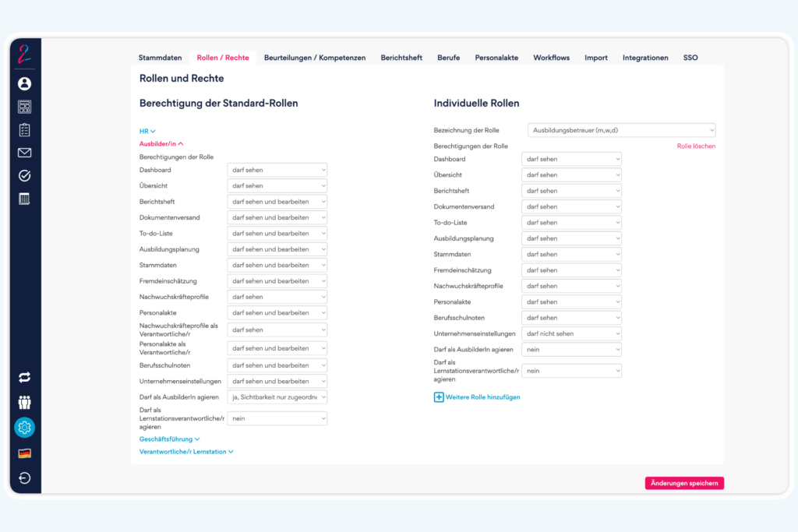Click the sync arrows icon in the sidebar
The height and width of the screenshot is (532, 798).
[x=23, y=377]
